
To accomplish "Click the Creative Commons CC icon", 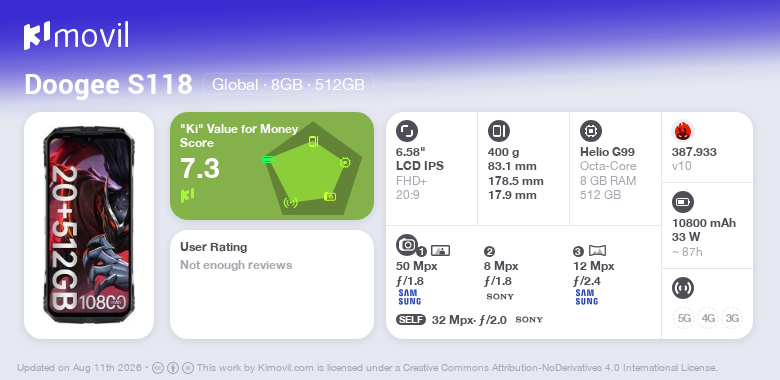I will [x=158, y=368].
